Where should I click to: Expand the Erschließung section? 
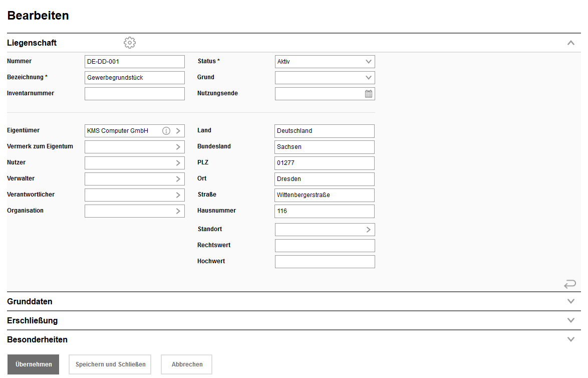coord(570,320)
